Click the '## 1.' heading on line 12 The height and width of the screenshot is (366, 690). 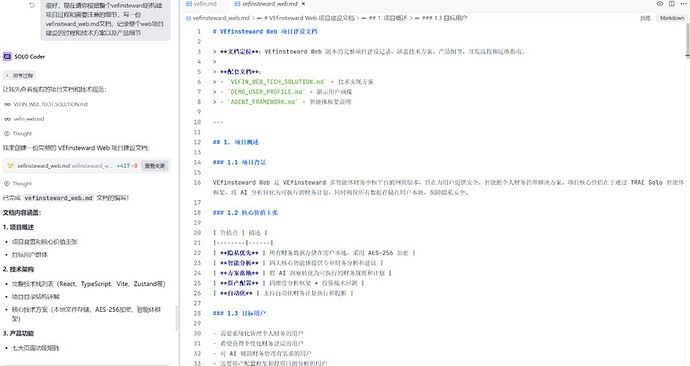235,142
